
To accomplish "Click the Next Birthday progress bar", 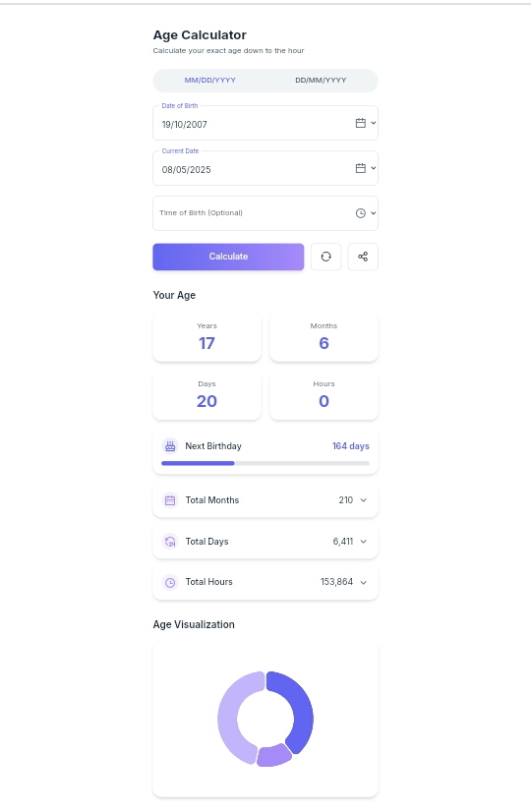I will tap(265, 463).
